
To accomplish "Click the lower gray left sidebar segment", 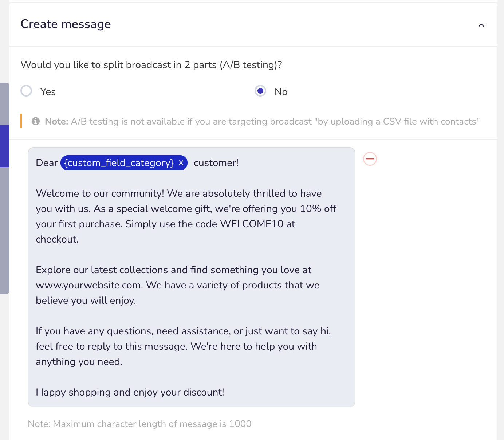I will coord(5,230).
